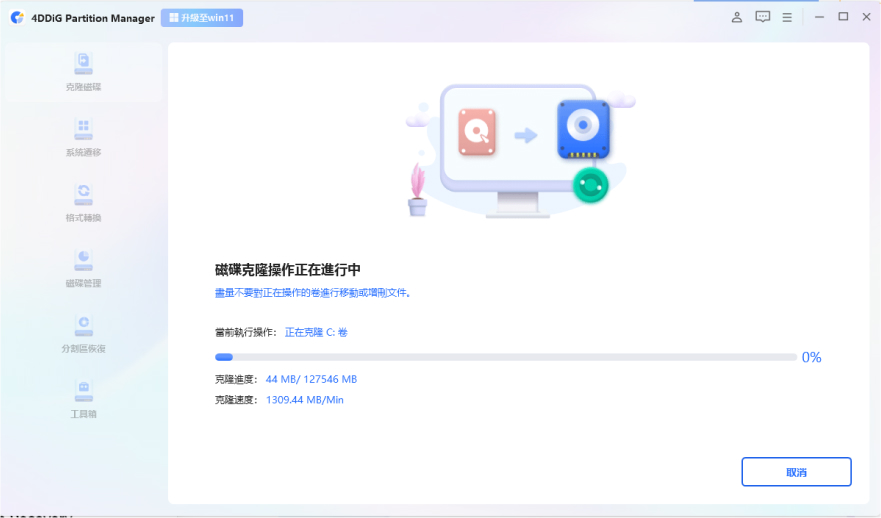881x518 pixels.
Task: Open the 格式轉換 format conversion icon
Action: (x=83, y=194)
